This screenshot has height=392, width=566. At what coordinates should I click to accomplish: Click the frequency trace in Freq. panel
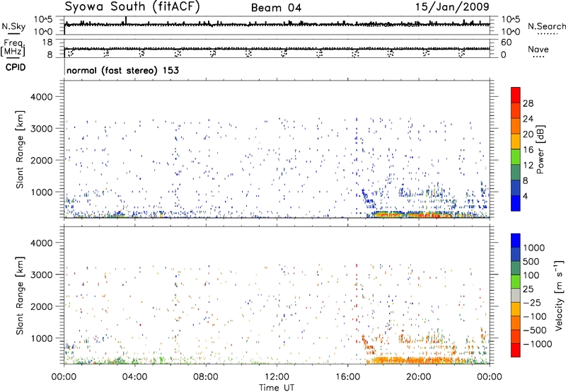click(277, 48)
